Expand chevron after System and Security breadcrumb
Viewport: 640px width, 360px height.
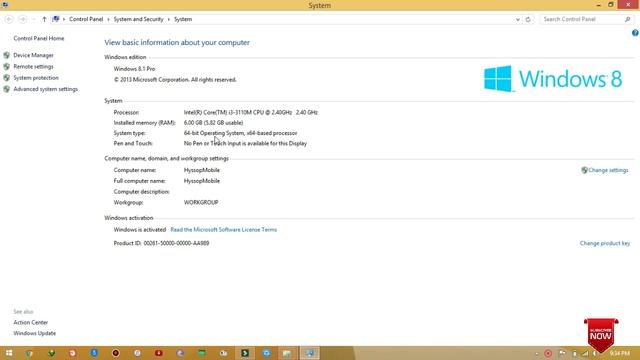169,19
